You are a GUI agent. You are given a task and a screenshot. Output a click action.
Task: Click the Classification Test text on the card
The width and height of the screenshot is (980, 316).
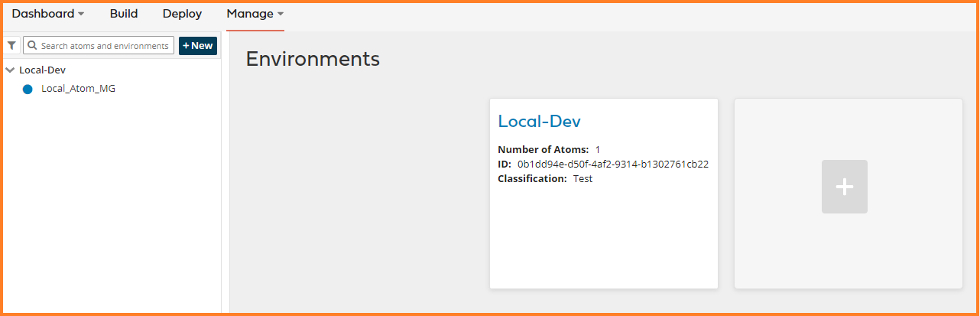582,178
